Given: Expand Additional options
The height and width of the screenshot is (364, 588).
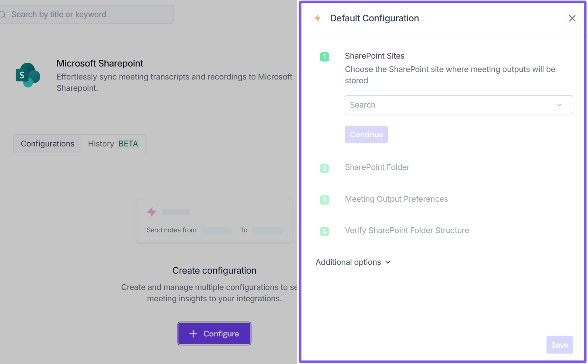Looking at the screenshot, I should click(x=353, y=262).
